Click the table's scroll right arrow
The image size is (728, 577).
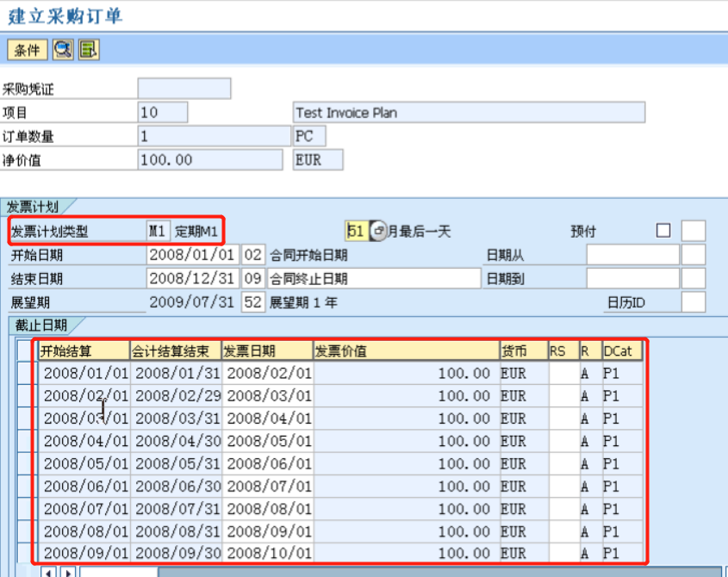68,573
